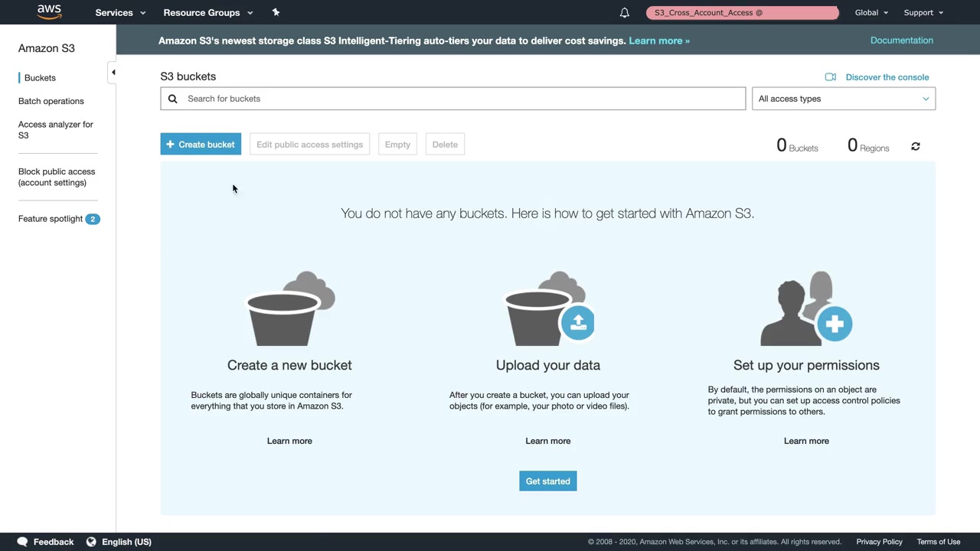Open the Feedback link

(54, 542)
